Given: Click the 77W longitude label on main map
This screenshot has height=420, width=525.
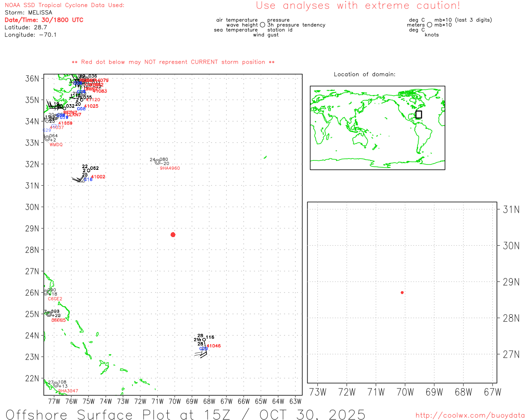Looking at the screenshot, I should click(x=54, y=401).
